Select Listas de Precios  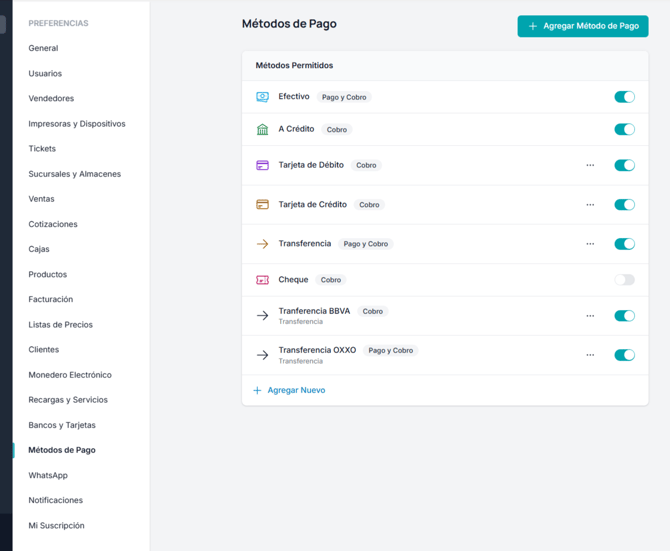61,325
